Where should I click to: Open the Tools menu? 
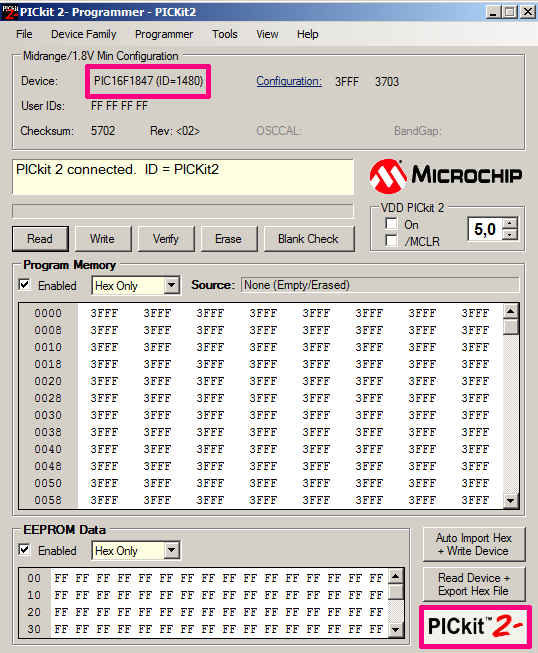pos(224,34)
